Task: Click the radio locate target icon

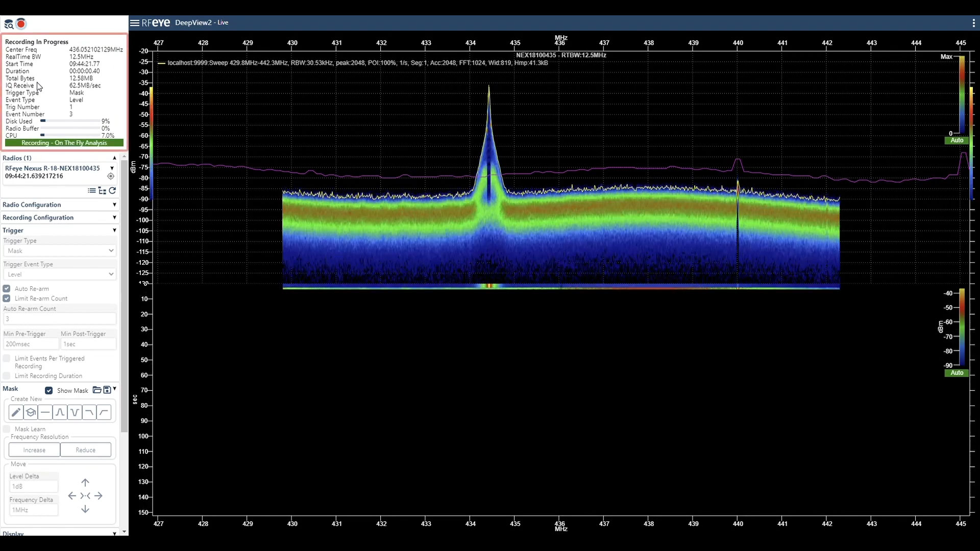Action: coord(111,177)
